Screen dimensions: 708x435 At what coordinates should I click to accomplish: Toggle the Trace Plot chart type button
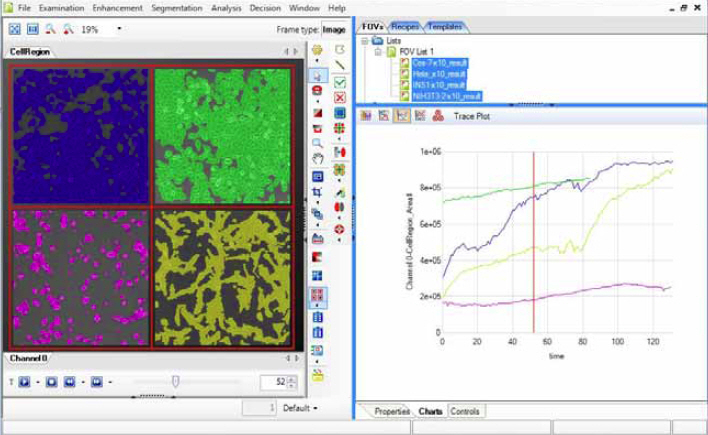pyautogui.click(x=402, y=116)
